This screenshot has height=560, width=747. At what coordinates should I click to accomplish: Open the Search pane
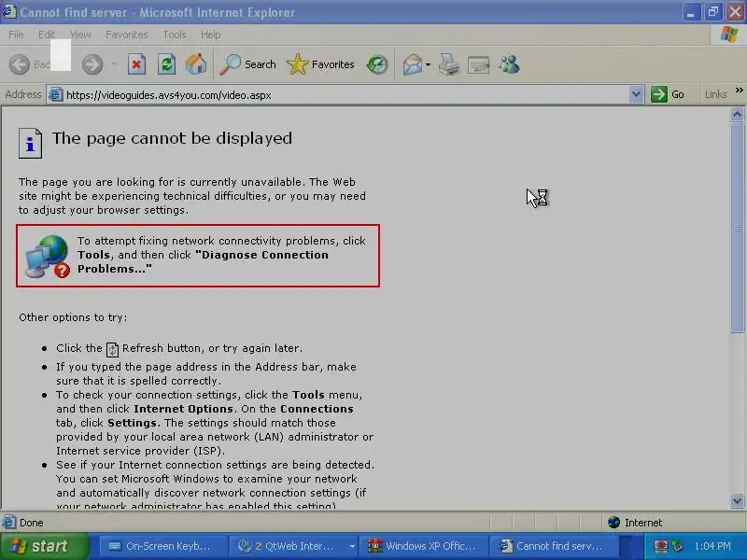click(247, 64)
